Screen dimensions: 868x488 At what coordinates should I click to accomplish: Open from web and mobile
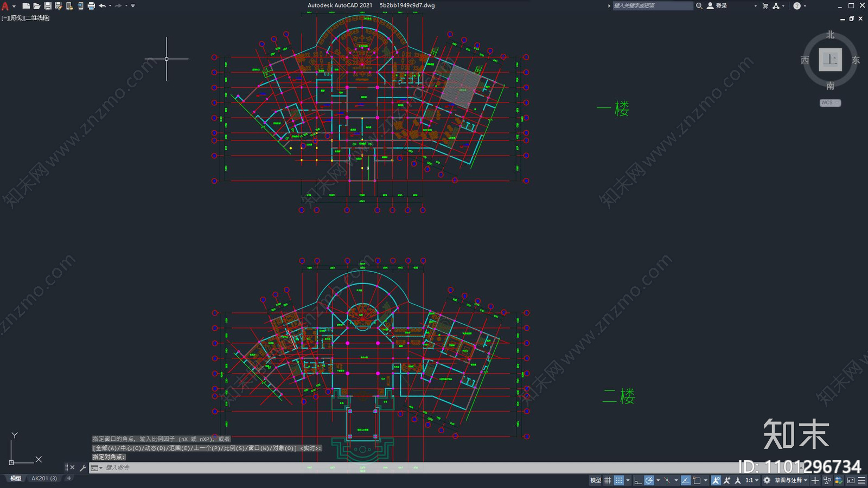coord(69,6)
